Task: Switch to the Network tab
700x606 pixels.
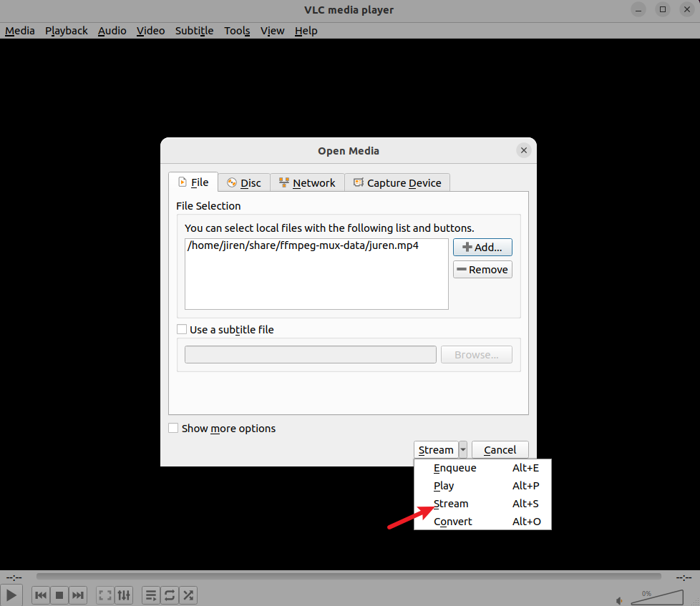Action: [x=307, y=183]
